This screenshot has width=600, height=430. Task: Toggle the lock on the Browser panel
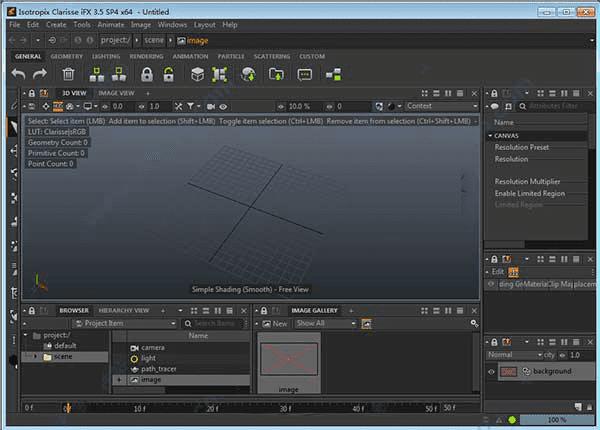pyautogui.click(x=31, y=310)
